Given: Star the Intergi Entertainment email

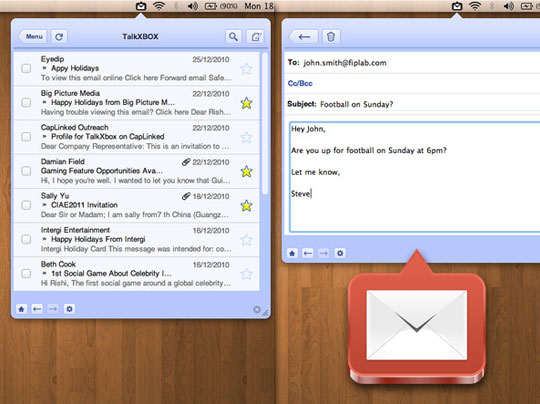Looking at the screenshot, I should coord(247,240).
